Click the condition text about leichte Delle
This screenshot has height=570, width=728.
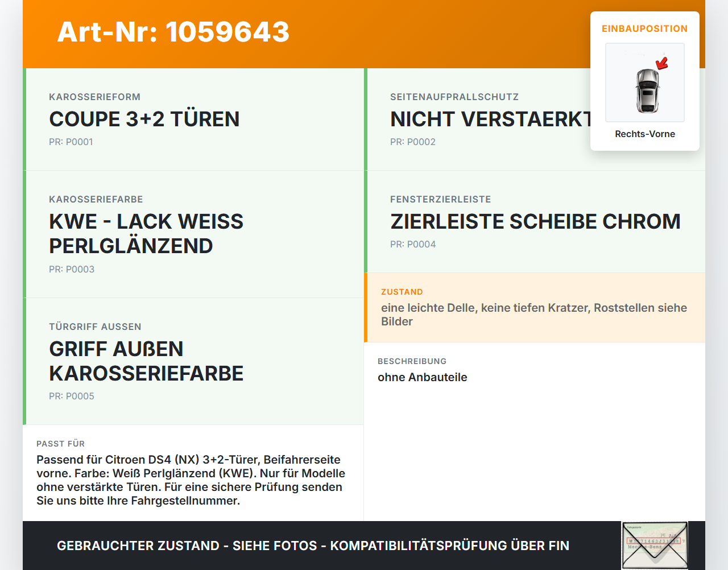coord(534,315)
